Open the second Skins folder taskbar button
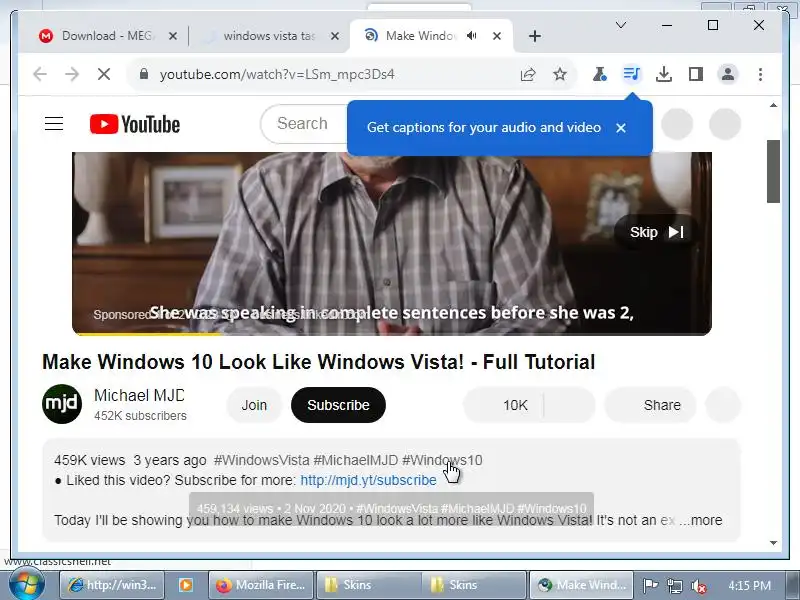 tap(474, 585)
